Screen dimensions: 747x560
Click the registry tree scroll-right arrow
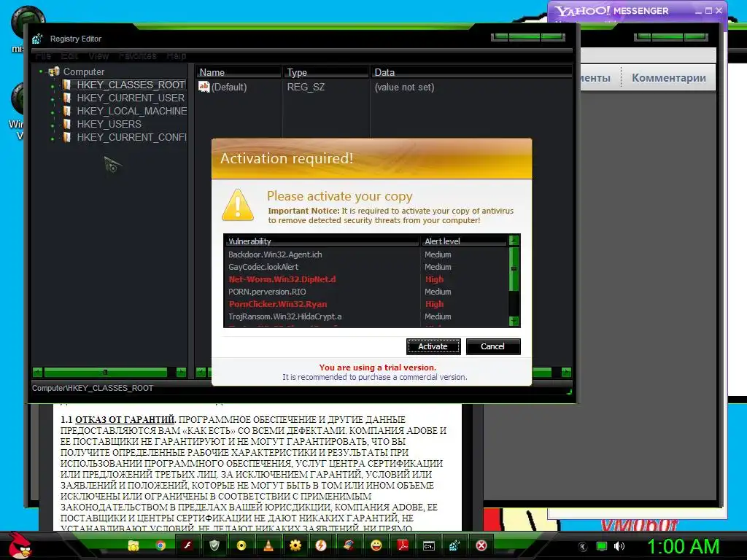(181, 372)
